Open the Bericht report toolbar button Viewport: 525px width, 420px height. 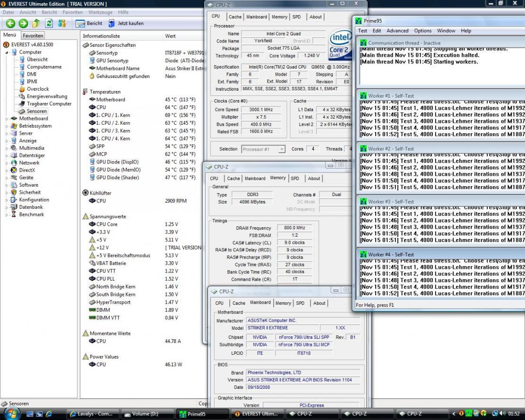point(89,23)
